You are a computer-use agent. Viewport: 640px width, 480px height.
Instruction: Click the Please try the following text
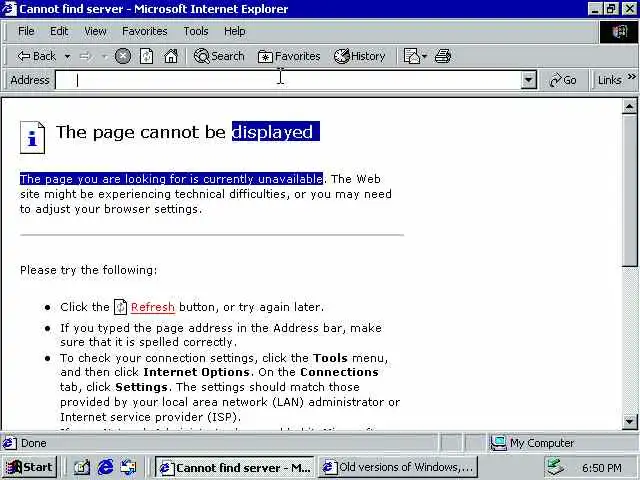[x=89, y=270]
